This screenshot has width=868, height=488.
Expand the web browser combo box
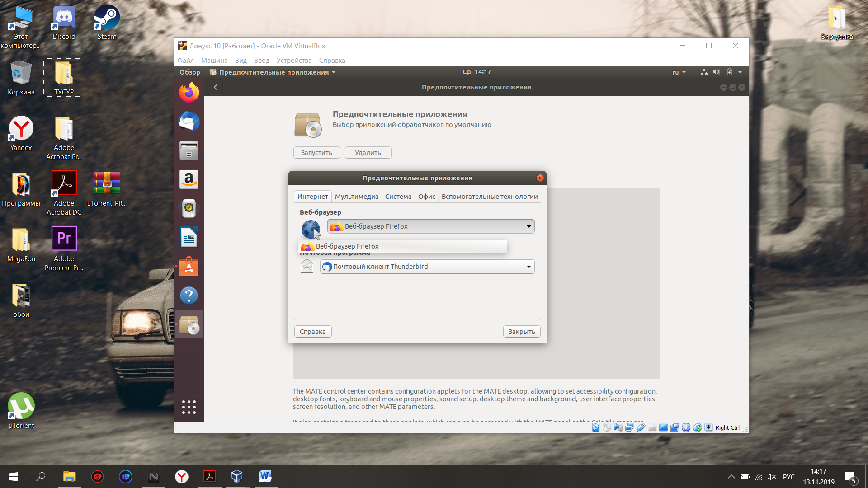tap(431, 226)
